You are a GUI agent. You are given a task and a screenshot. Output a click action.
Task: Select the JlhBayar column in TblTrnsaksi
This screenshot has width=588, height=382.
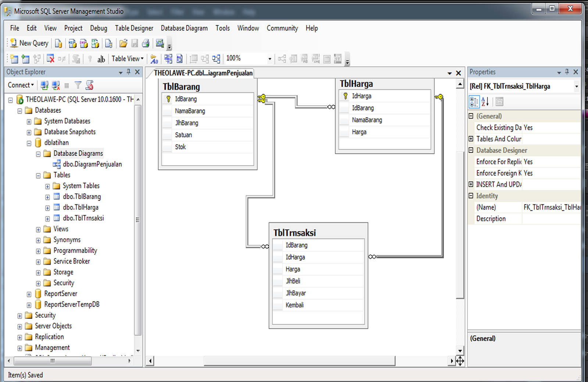(318, 293)
